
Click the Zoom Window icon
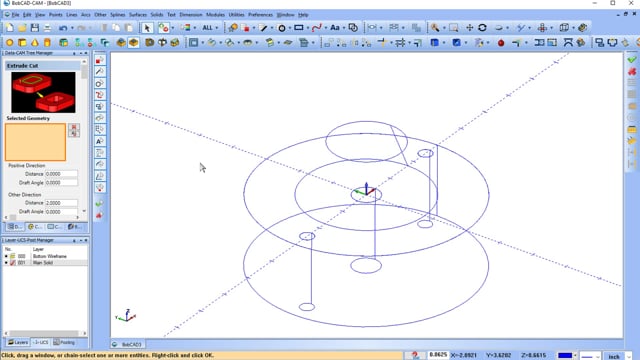[453, 28]
